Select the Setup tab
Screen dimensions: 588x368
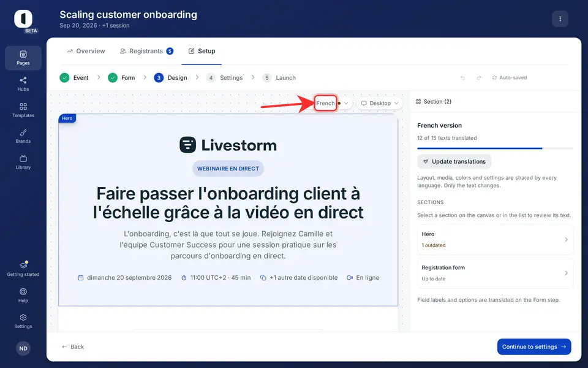tap(202, 51)
